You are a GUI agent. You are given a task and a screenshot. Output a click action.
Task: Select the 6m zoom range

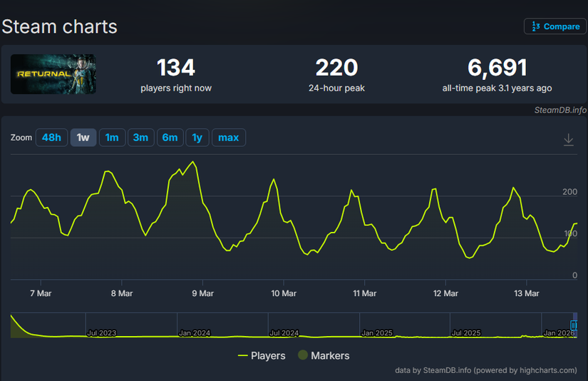point(170,137)
